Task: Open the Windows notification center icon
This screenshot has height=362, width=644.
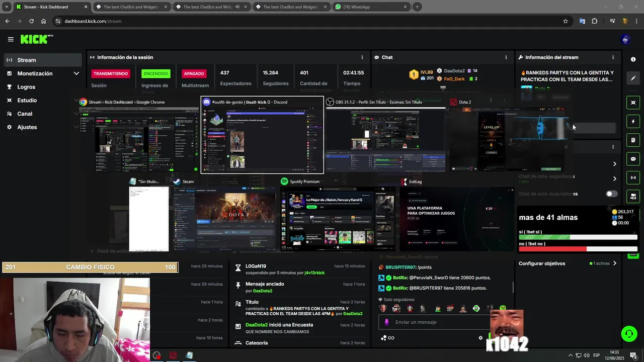Action: pos(633,355)
